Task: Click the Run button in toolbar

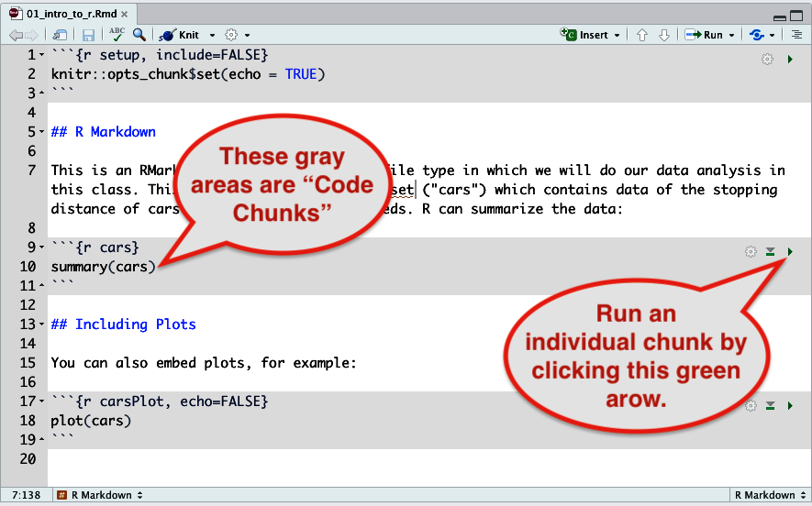Action: 704,35
